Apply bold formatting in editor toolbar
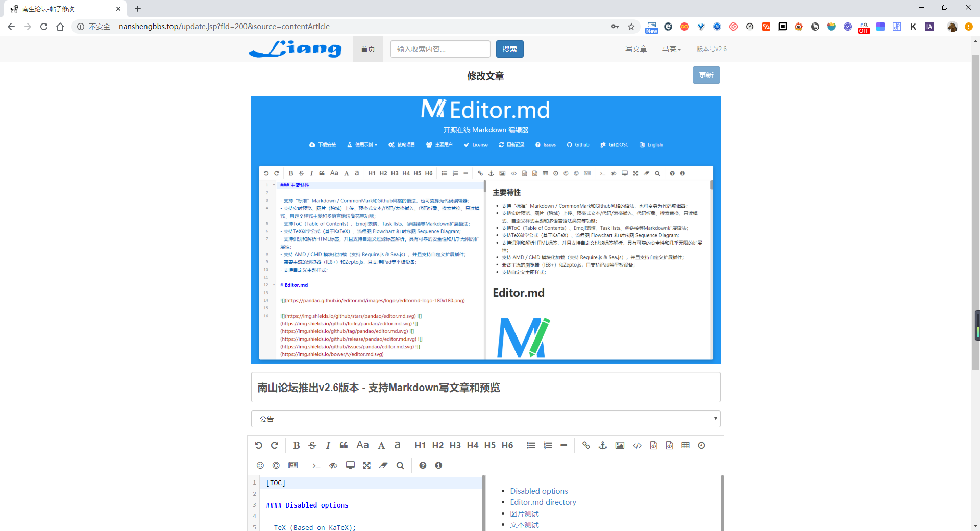Image resolution: width=980 pixels, height=531 pixels. tap(297, 445)
